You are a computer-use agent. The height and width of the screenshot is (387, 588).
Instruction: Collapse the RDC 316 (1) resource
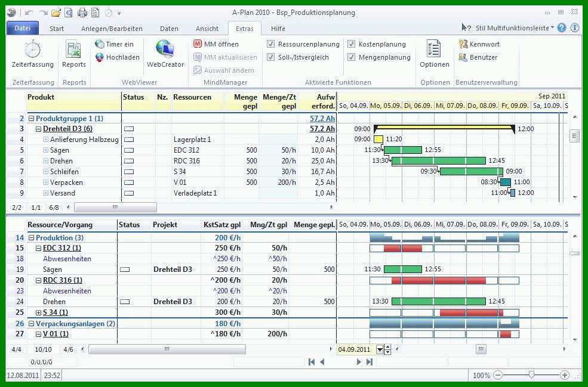(38, 280)
